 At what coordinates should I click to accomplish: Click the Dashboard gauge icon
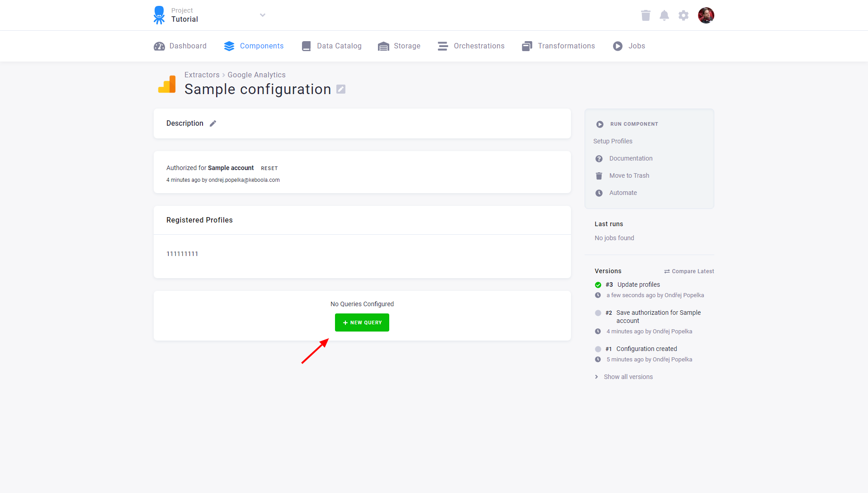coord(159,46)
